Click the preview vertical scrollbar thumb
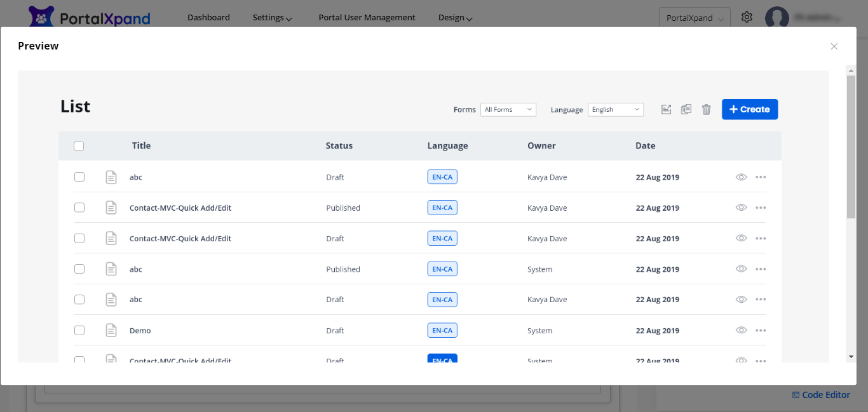 pyautogui.click(x=851, y=146)
